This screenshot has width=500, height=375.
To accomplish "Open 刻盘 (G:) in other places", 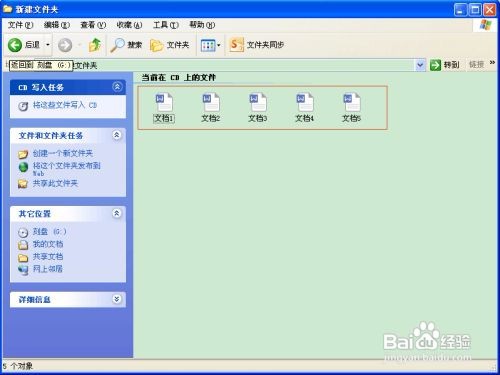I will [49, 231].
